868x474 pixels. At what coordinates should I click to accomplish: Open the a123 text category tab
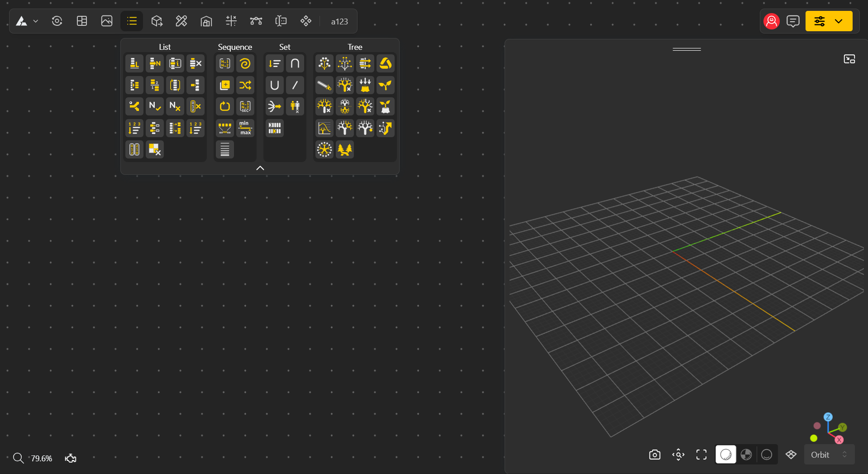(339, 21)
